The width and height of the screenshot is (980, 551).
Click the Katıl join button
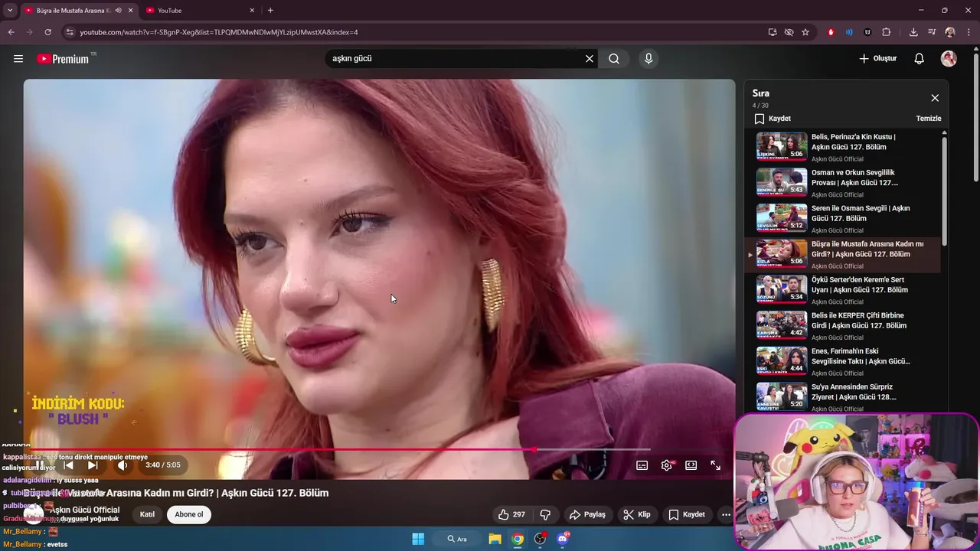pos(147,514)
